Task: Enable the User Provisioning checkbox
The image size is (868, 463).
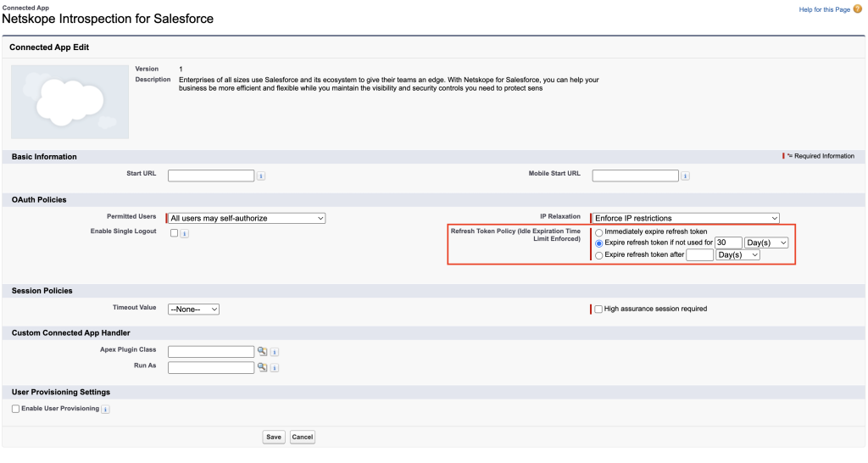Action: tap(15, 409)
